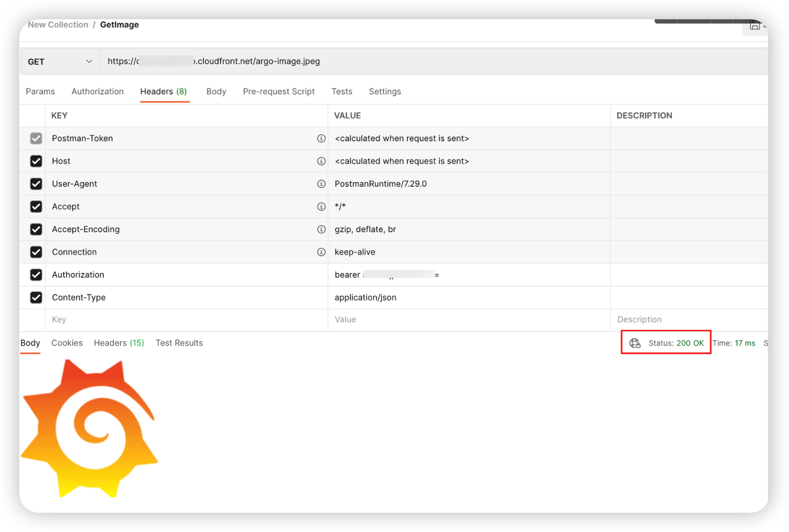Viewport: 789px width, 532px height.
Task: Open the response Headers (15) tab
Action: pos(119,343)
